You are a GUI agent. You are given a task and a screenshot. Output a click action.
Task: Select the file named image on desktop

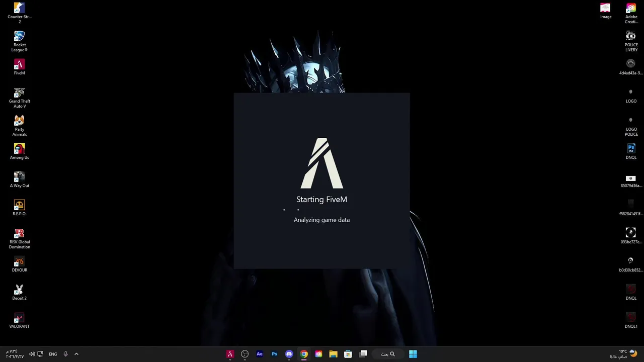pos(606,11)
